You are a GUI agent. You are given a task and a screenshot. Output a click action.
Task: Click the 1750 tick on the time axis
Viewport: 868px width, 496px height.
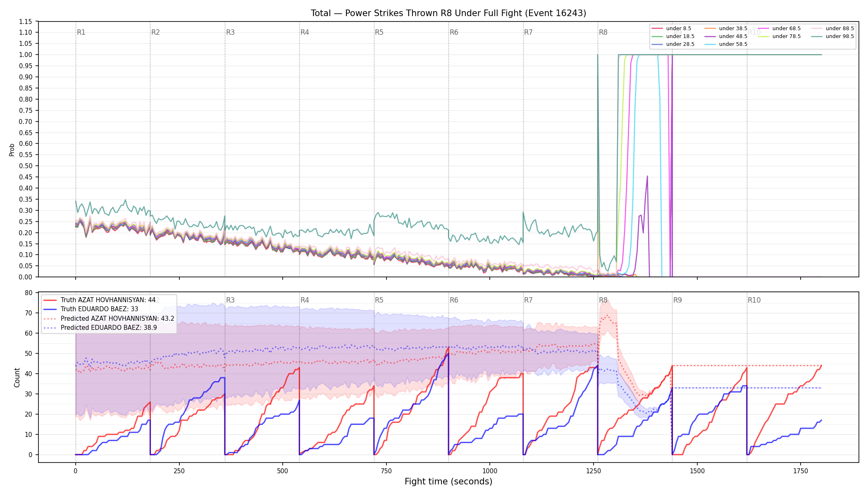801,471
